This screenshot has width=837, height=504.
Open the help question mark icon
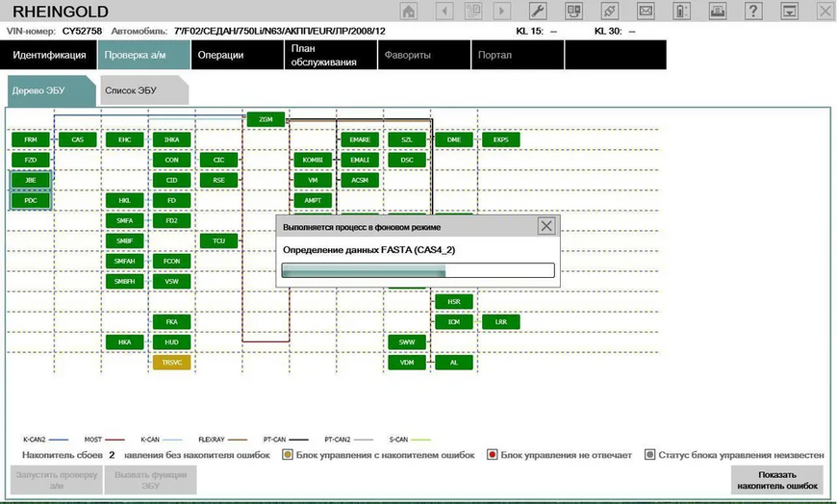[752, 11]
